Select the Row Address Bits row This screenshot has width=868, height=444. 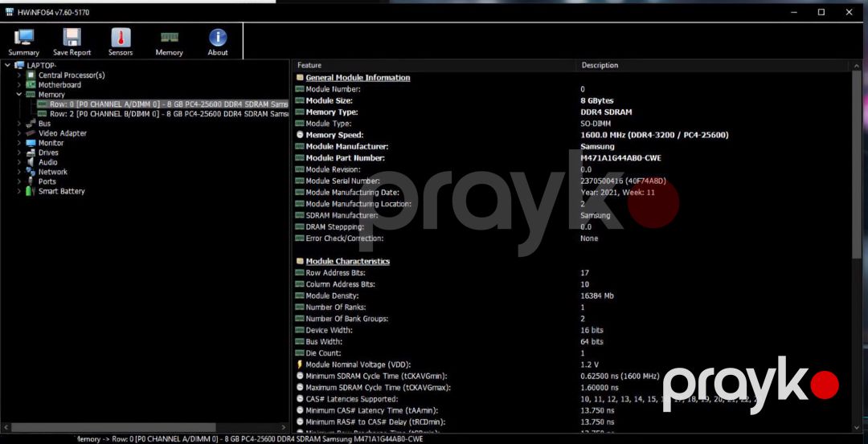(x=572, y=273)
